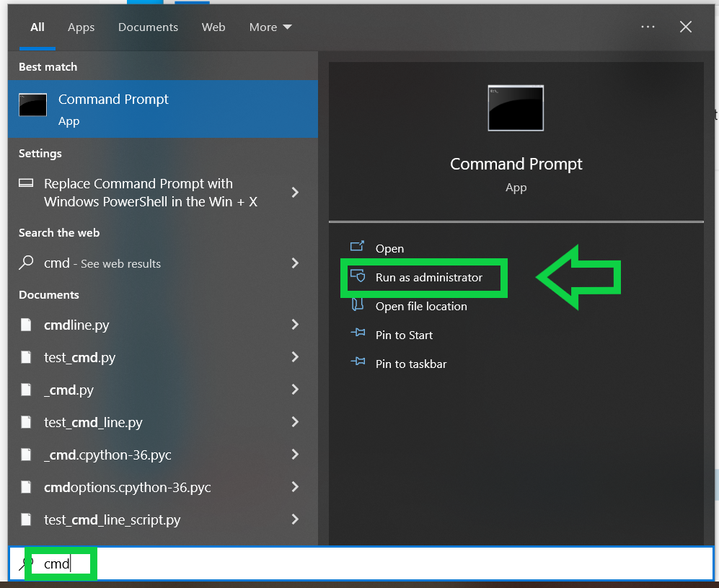Click the Pin to Start pin icon
The image size is (719, 588).
click(x=358, y=335)
